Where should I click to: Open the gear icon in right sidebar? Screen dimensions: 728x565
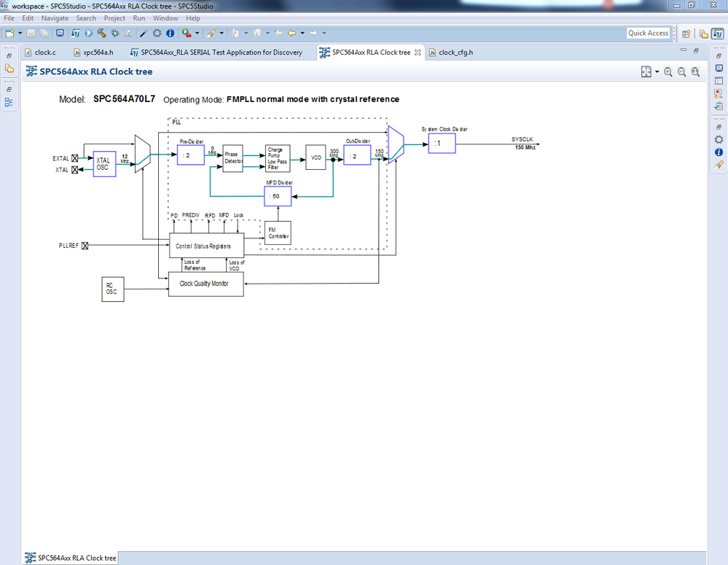coord(719,139)
